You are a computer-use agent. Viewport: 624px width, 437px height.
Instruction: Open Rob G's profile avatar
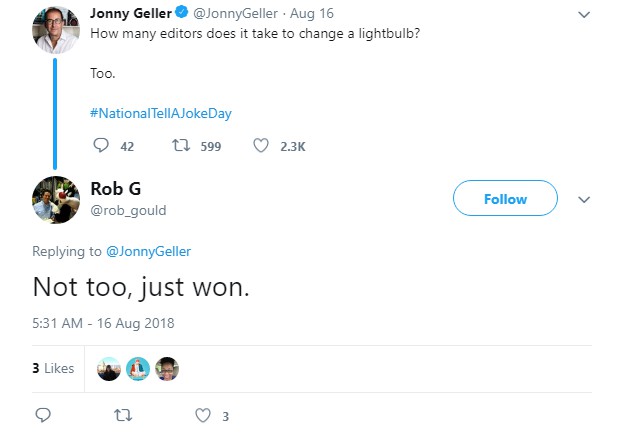point(56,198)
